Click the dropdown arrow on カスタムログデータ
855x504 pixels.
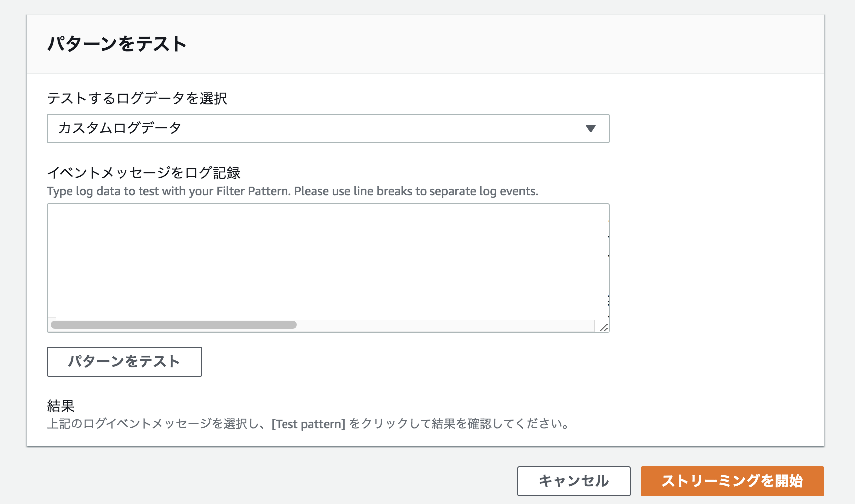tap(591, 128)
